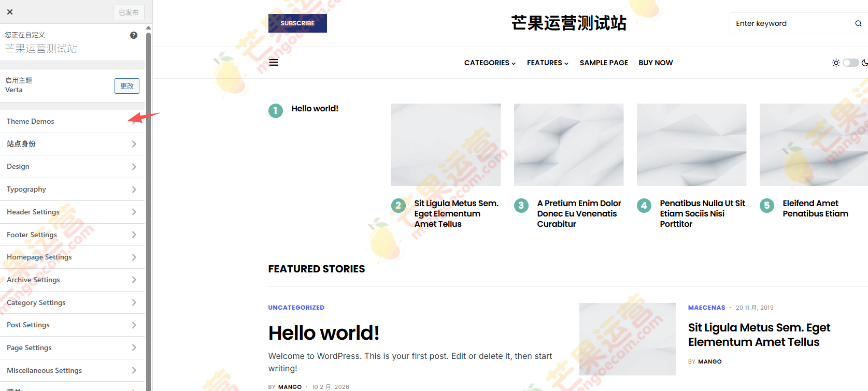Click author MANGO under Hello world! excerpt
This screenshot has height=391, width=868.
(x=290, y=387)
